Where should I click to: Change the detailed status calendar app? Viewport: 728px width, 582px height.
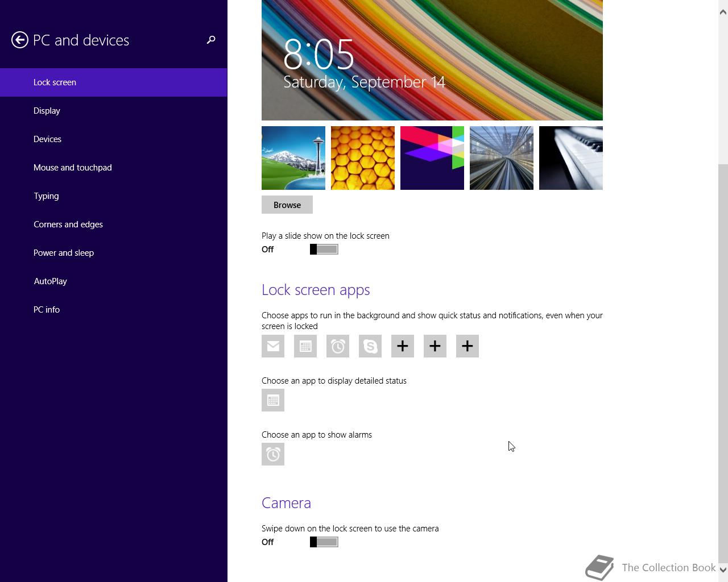[273, 400]
